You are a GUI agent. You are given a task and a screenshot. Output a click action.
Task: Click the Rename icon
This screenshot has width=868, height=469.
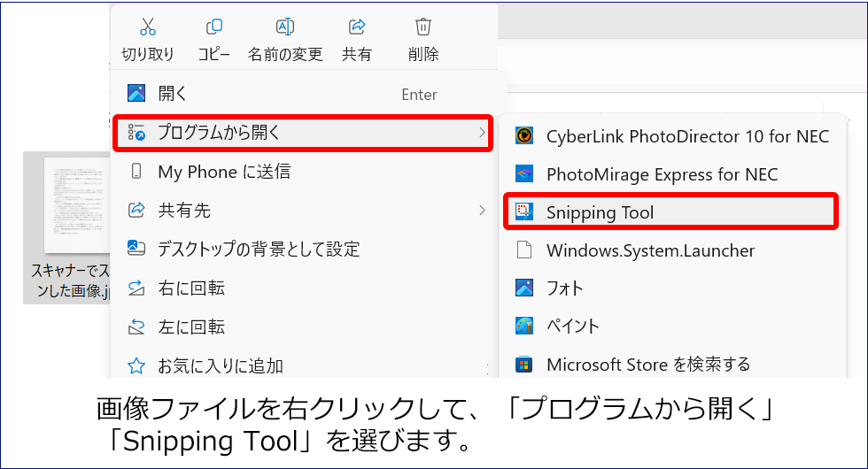[x=285, y=26]
